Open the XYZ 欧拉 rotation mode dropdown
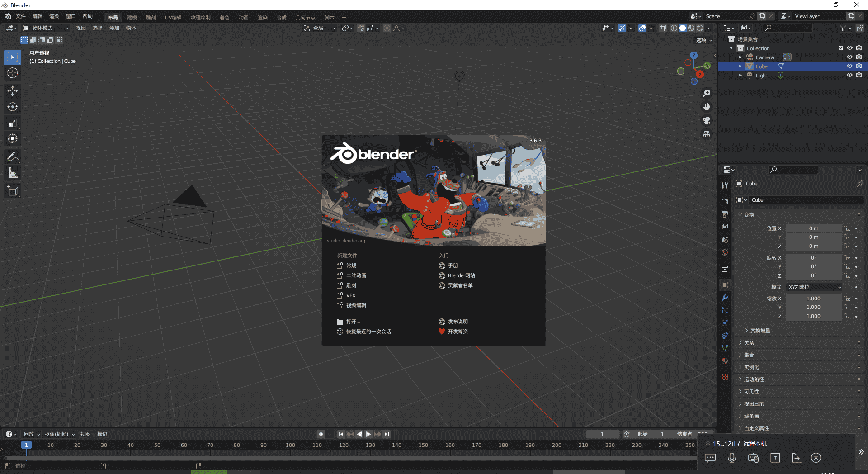This screenshot has height=474, width=868. (x=814, y=287)
